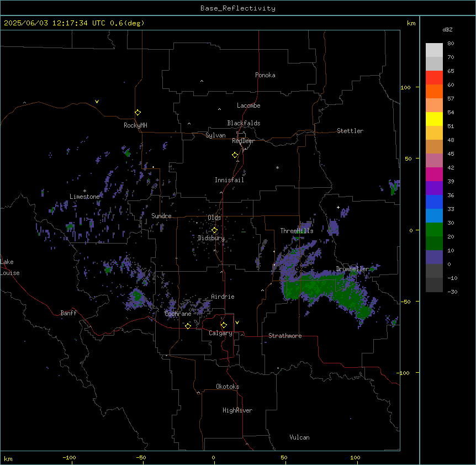Select the Limestone label

coord(84,197)
